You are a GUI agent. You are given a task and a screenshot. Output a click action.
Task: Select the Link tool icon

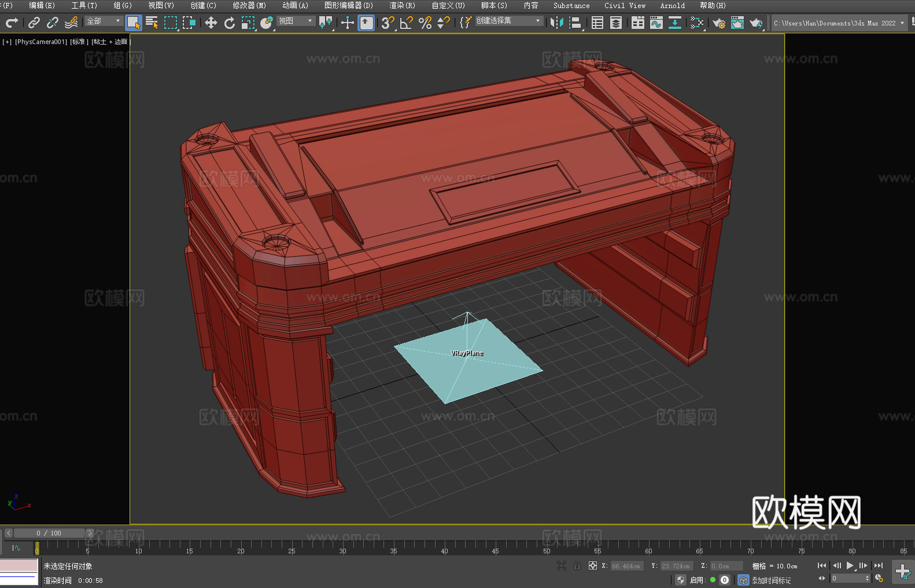point(34,23)
